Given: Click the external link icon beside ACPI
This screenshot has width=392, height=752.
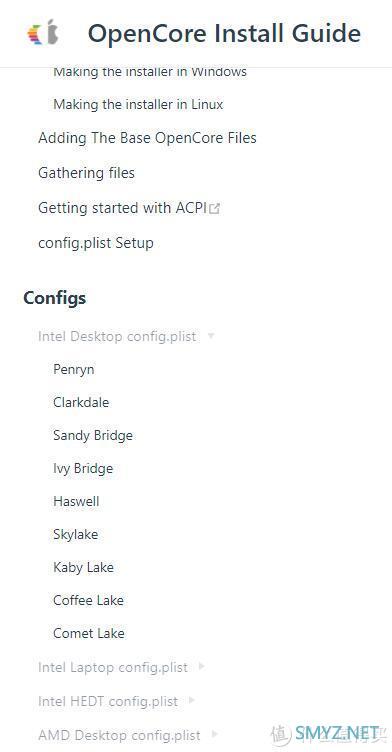Looking at the screenshot, I should (x=215, y=209).
